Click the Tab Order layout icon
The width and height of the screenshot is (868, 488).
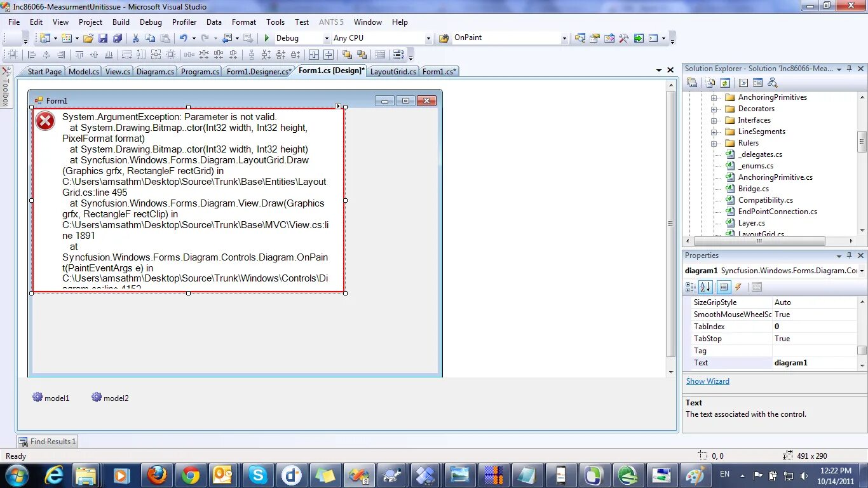click(x=398, y=55)
